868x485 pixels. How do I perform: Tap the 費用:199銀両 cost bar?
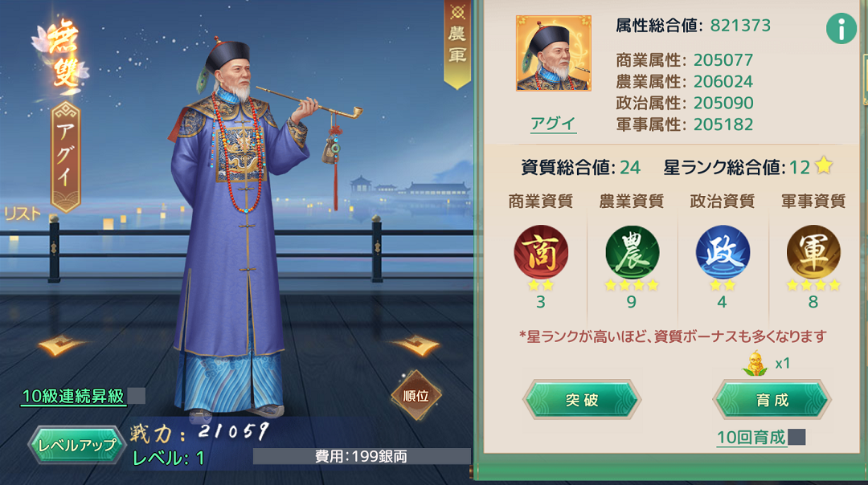coord(362,456)
